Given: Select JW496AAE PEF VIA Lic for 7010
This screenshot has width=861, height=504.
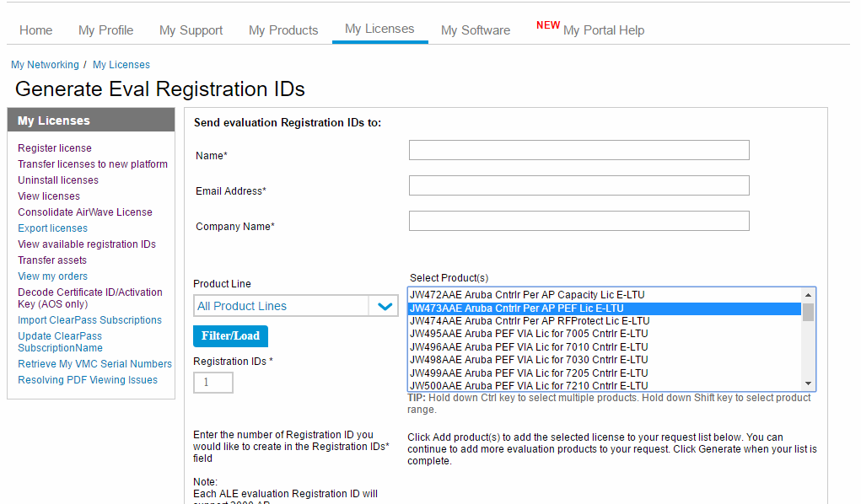Looking at the screenshot, I should [604, 347].
